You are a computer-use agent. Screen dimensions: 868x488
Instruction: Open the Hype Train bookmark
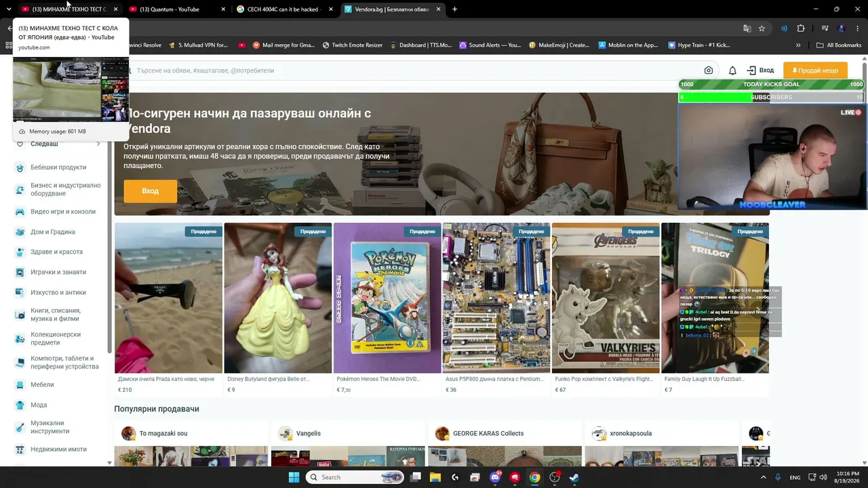(699, 45)
